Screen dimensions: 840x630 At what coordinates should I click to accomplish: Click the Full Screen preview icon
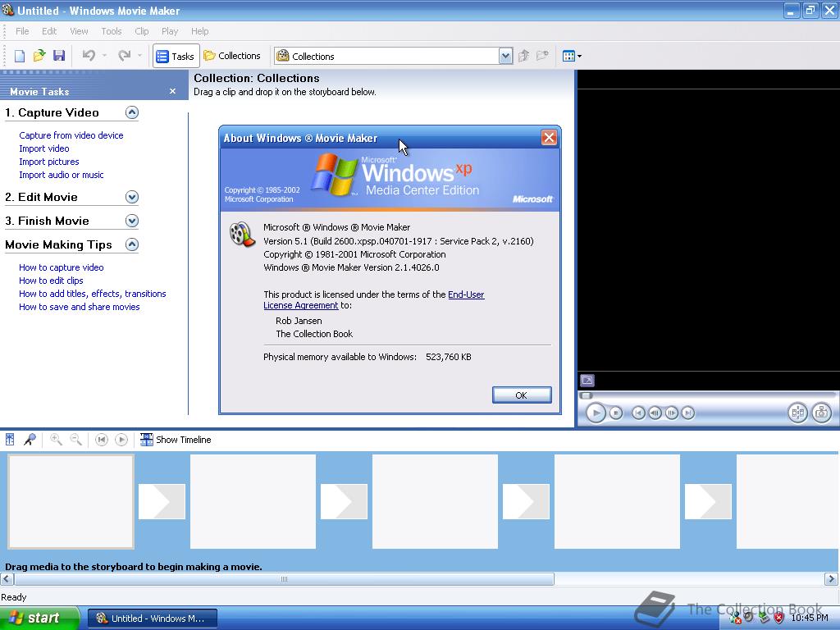click(x=587, y=381)
